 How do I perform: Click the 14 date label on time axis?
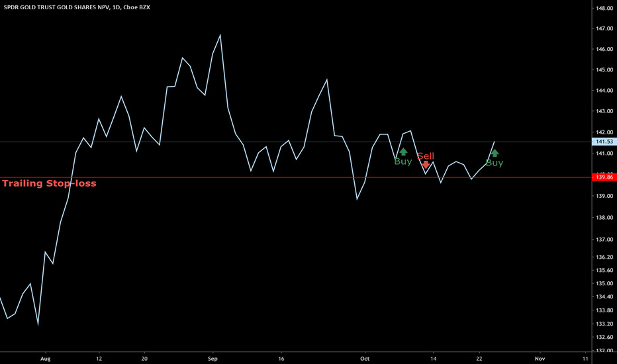point(433,359)
